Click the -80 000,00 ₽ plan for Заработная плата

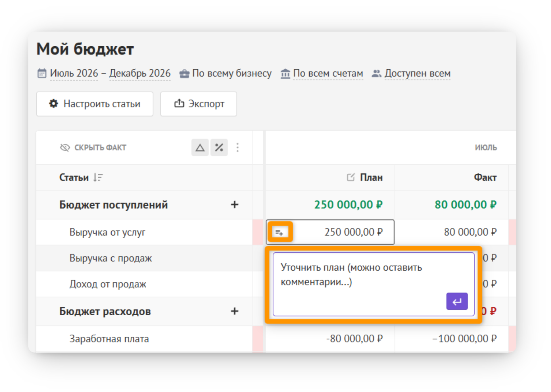pyautogui.click(x=354, y=339)
